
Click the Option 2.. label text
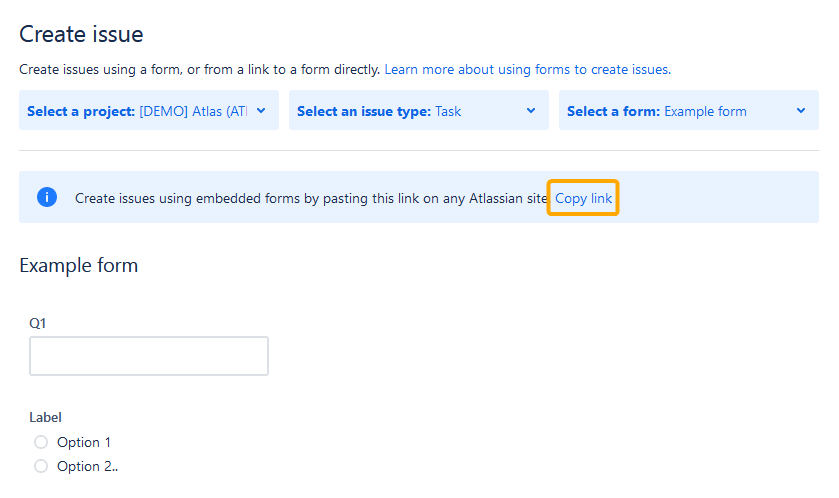pos(88,466)
